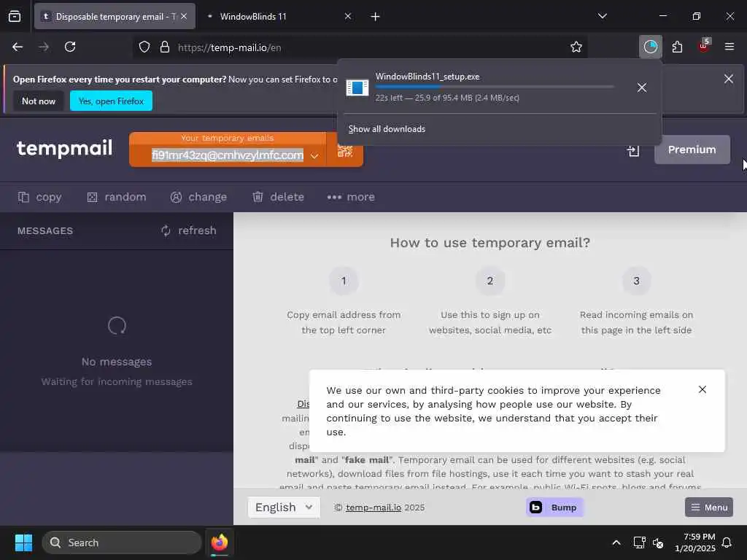Show hidden system tray icons
This screenshot has width=747, height=560.
coord(616,542)
